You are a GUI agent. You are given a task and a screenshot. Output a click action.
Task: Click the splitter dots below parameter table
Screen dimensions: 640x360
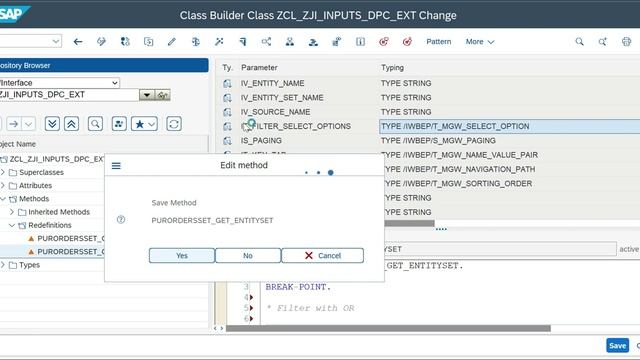[x=441, y=229]
